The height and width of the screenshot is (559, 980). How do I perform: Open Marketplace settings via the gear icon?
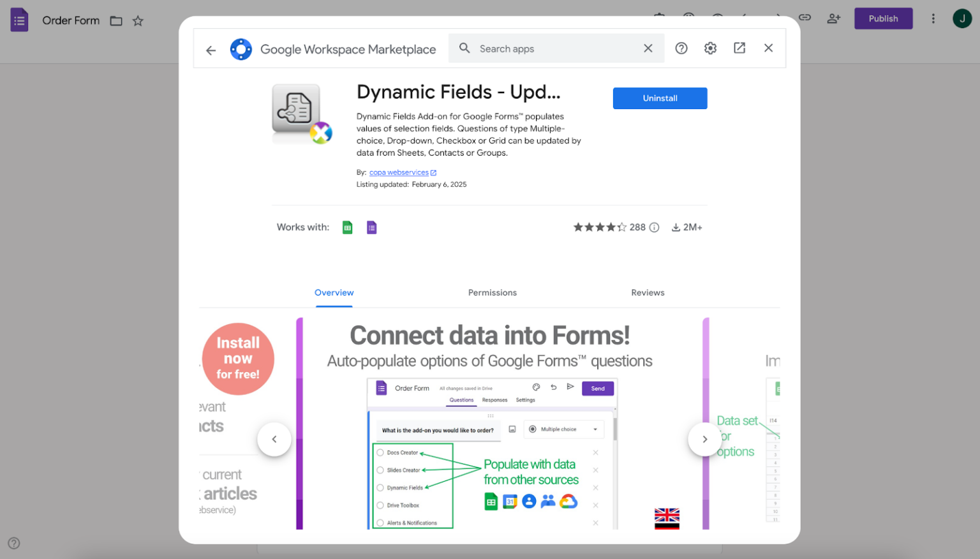[710, 48]
